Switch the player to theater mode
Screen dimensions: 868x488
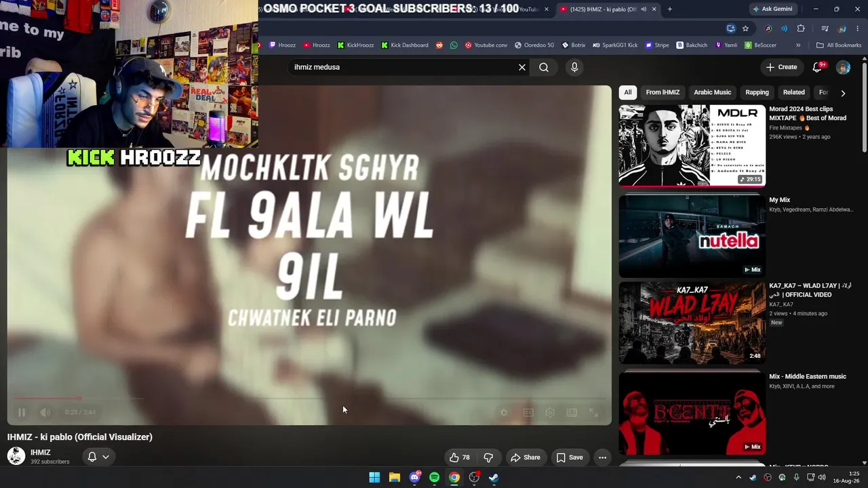point(572,412)
